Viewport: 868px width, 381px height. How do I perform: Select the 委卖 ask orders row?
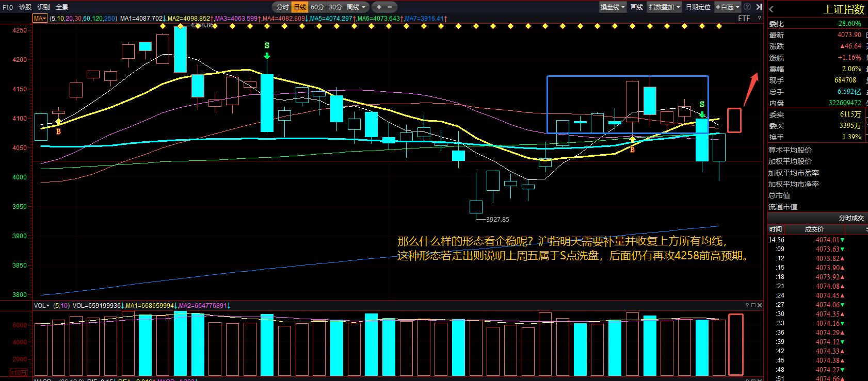[817, 114]
